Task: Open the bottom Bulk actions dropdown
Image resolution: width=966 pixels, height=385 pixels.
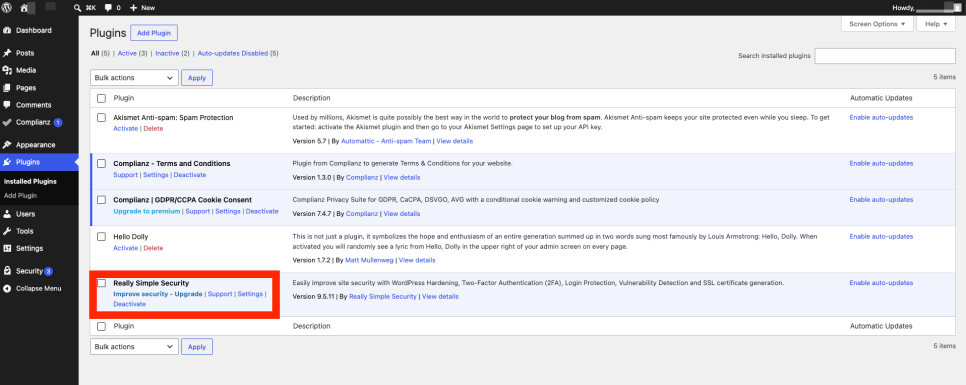Action: click(134, 346)
